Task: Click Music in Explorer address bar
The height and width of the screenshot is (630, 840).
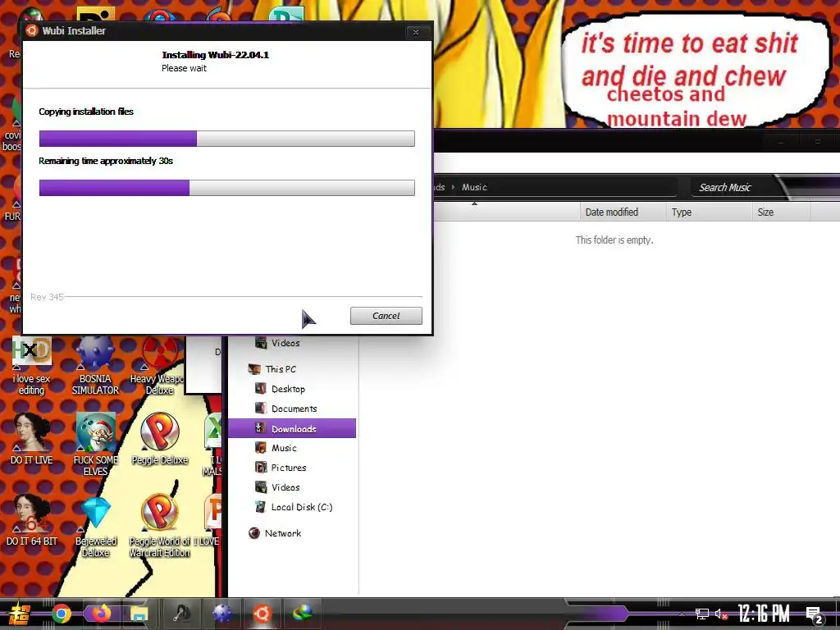Action: 474,187
